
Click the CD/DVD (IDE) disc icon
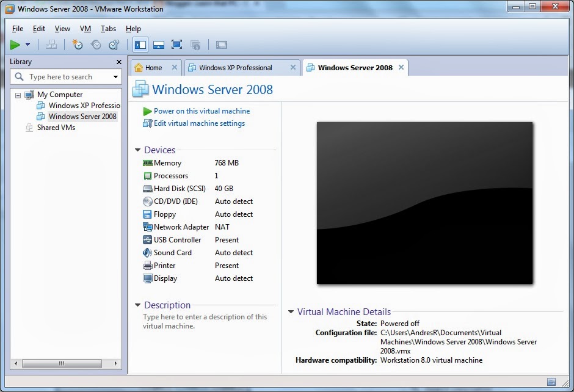(148, 201)
